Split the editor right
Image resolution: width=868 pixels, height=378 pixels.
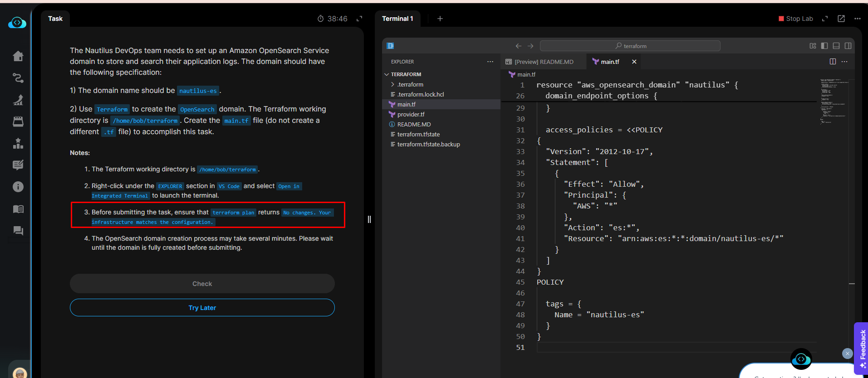833,62
